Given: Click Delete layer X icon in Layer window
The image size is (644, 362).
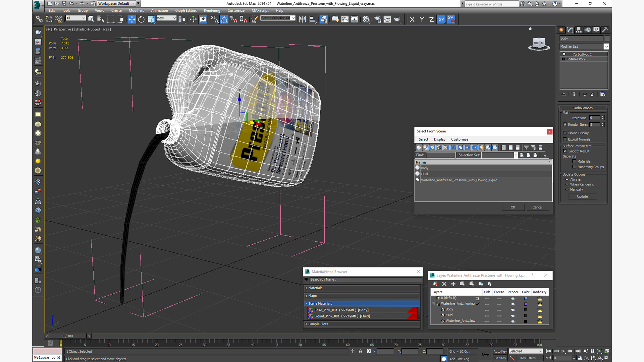Looking at the screenshot, I should (x=444, y=284).
